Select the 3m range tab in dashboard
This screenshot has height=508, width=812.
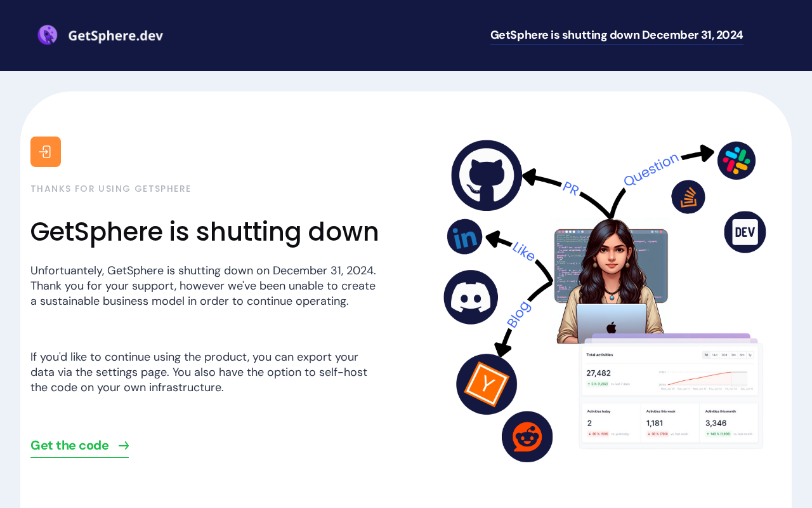733,355
